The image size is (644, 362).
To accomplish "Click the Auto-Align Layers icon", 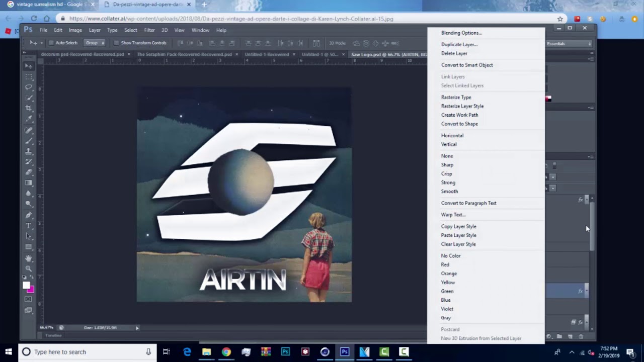I will 316,43.
